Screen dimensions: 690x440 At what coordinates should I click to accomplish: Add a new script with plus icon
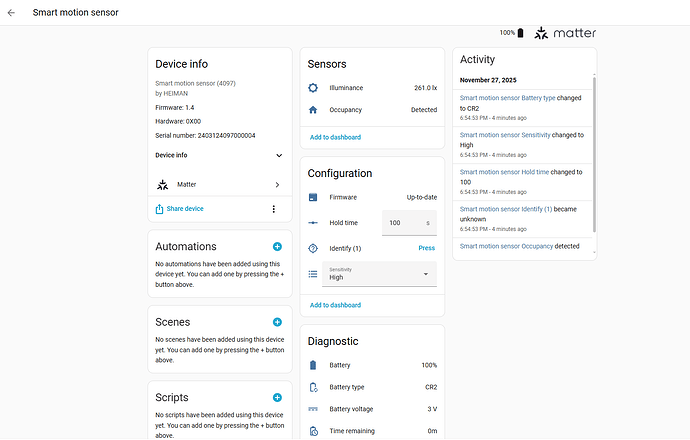pyautogui.click(x=277, y=397)
